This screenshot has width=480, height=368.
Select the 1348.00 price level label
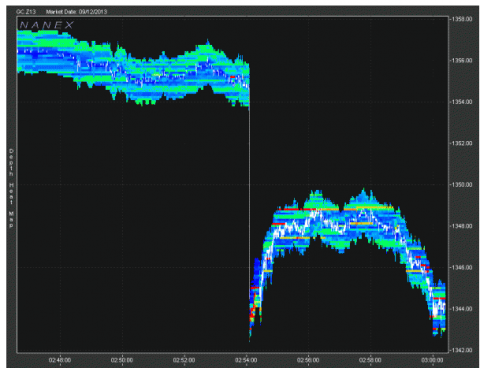pos(462,226)
